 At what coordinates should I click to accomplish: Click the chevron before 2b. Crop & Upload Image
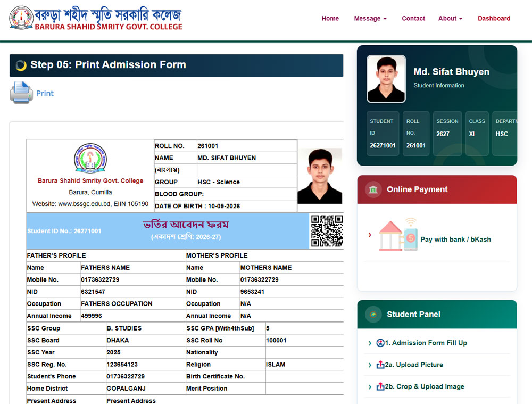tap(370, 386)
